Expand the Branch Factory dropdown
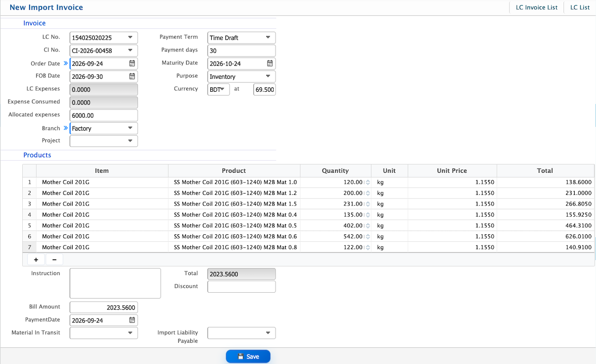The image size is (596, 364). point(130,128)
